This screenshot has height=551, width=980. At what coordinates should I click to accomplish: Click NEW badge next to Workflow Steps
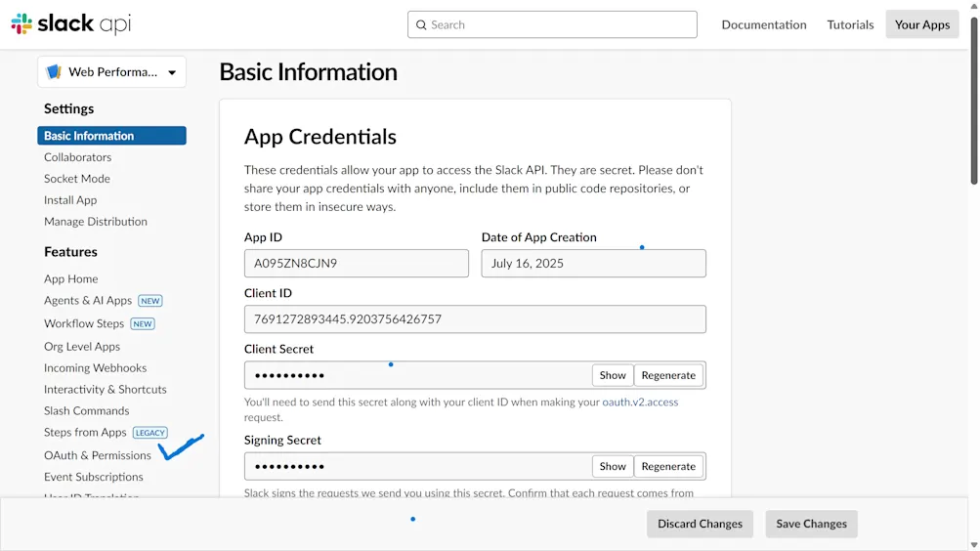coord(143,323)
